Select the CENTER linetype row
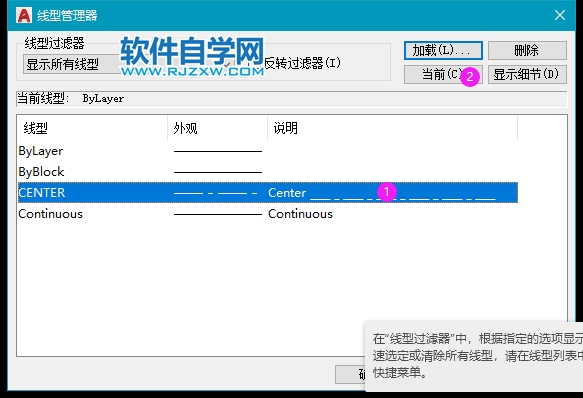Screen dimensions: 583x398 (x=268, y=193)
